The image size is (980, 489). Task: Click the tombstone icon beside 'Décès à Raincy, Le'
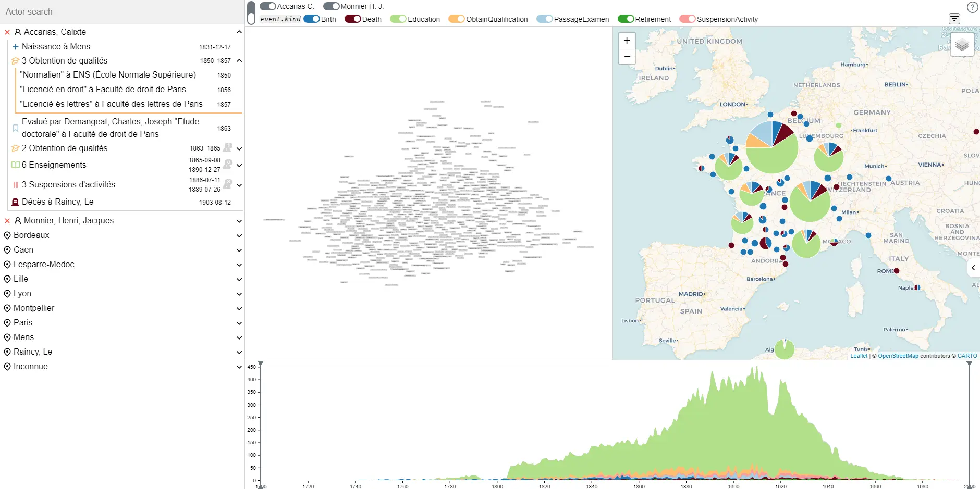point(15,202)
